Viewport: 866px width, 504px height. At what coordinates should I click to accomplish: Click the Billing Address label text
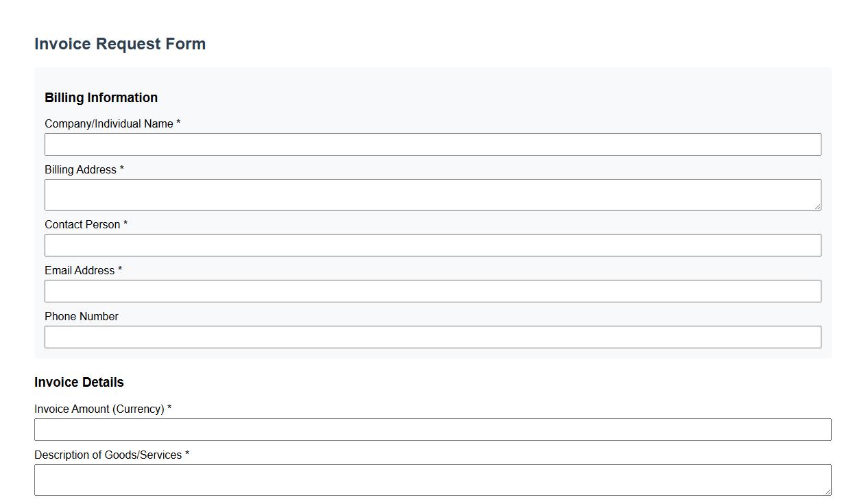point(80,169)
